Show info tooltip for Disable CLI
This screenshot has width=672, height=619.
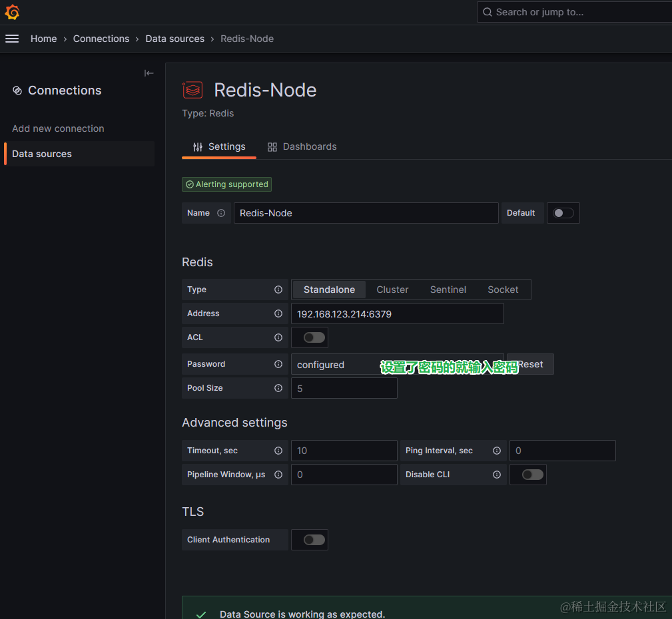[497, 475]
